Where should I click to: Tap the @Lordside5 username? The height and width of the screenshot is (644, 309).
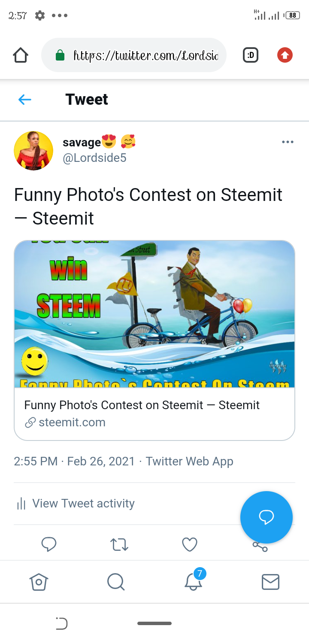pos(94,158)
